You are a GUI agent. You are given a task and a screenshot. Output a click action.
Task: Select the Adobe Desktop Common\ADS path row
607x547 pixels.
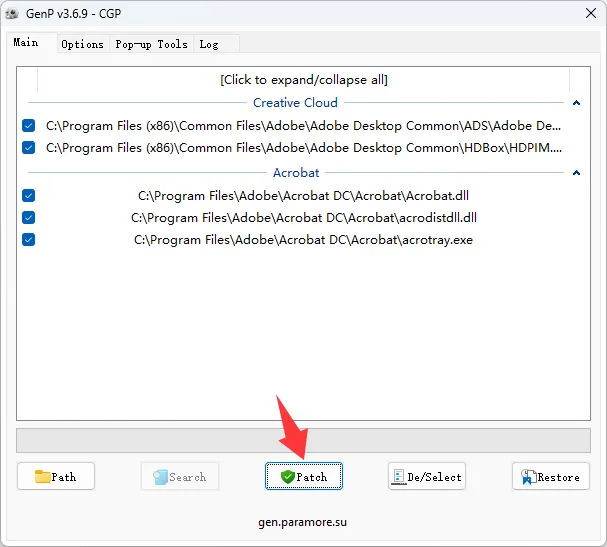click(304, 126)
